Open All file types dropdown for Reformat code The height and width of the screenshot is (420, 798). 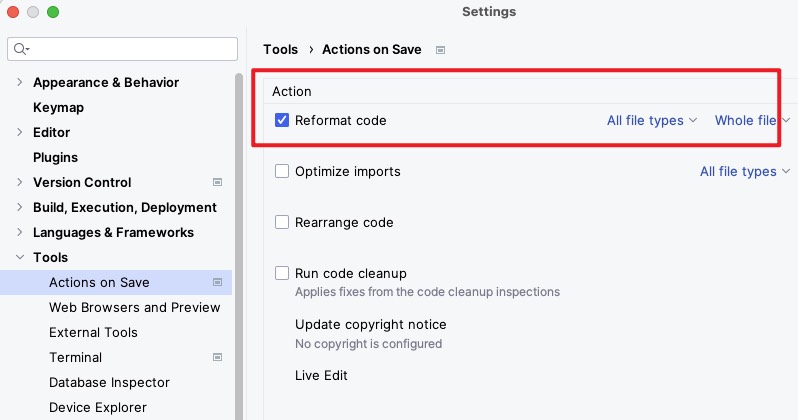coord(652,121)
